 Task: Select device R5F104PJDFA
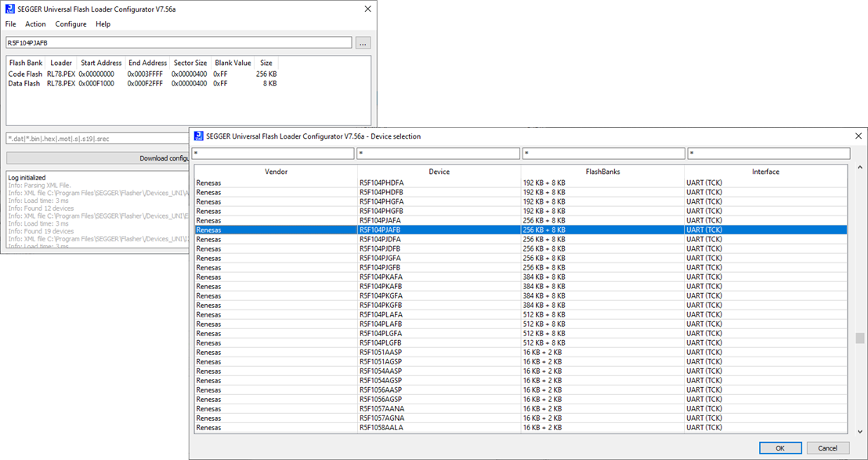click(x=521, y=239)
